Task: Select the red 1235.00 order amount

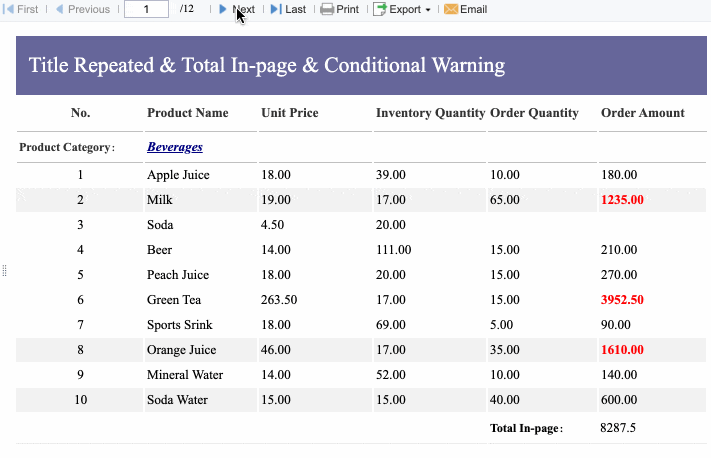Action: [x=622, y=200]
